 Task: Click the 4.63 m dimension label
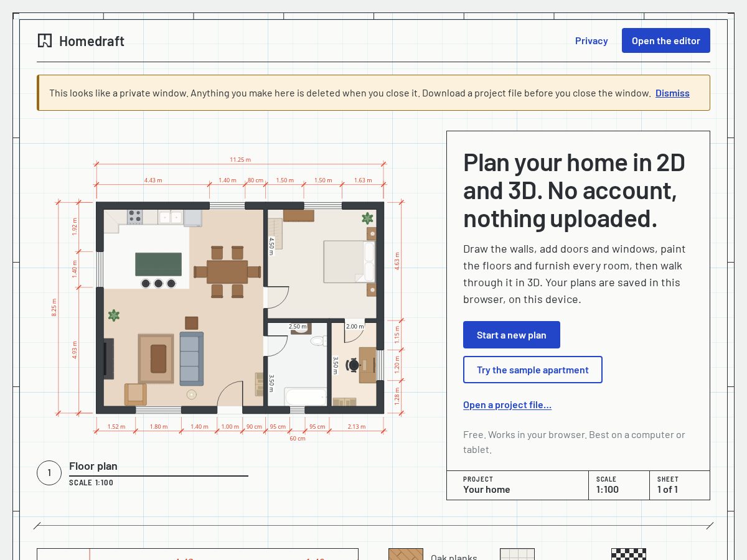[x=397, y=261]
